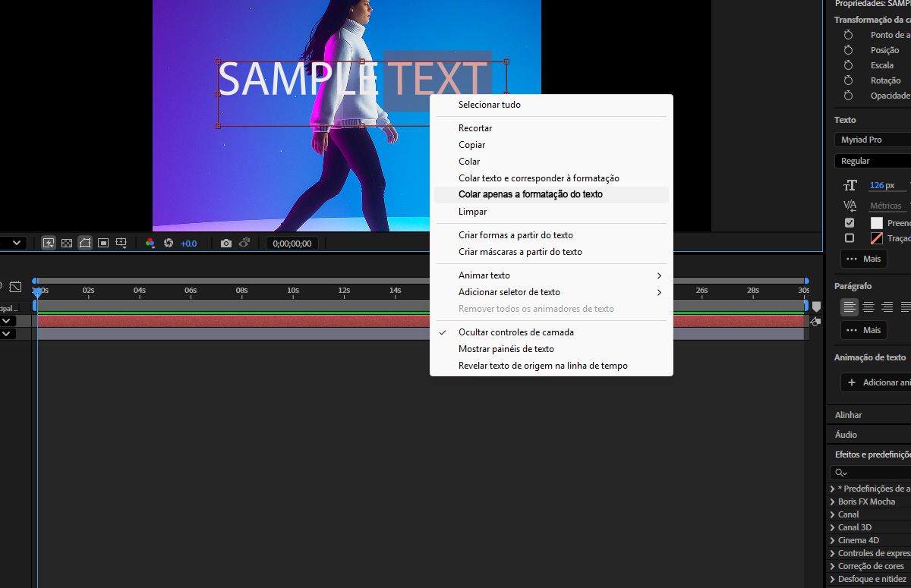Select left paragraph alignment icon
Screen dimensions: 911x588
[x=850, y=307]
